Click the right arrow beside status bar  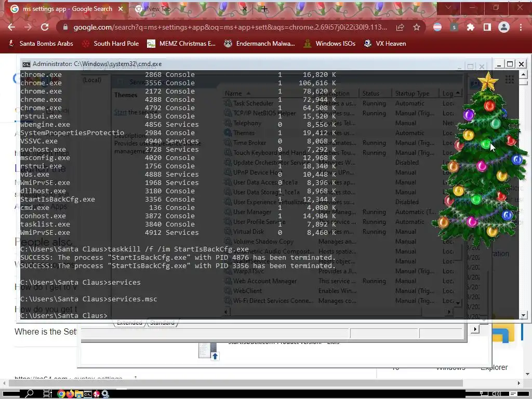point(475,329)
